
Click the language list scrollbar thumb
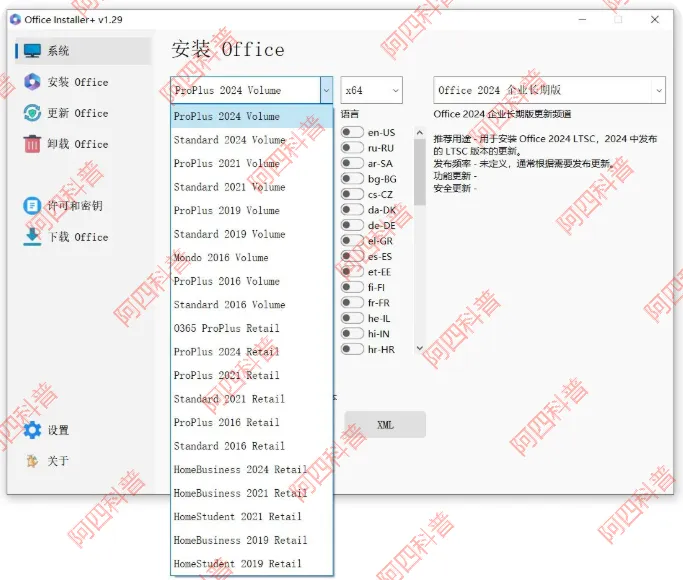pos(419,172)
